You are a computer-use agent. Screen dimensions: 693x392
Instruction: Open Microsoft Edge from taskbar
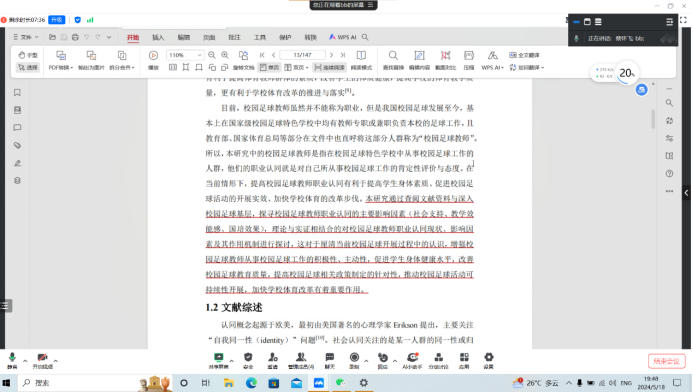click(251, 383)
